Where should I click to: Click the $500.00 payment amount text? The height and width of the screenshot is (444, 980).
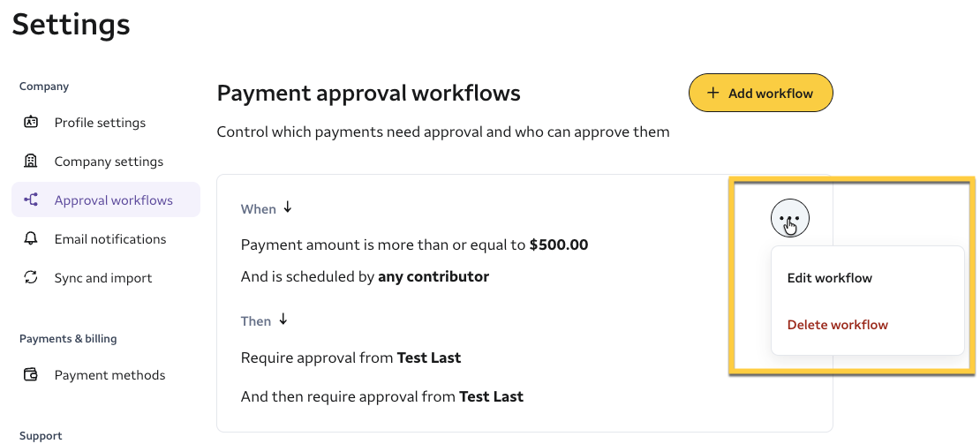(559, 245)
